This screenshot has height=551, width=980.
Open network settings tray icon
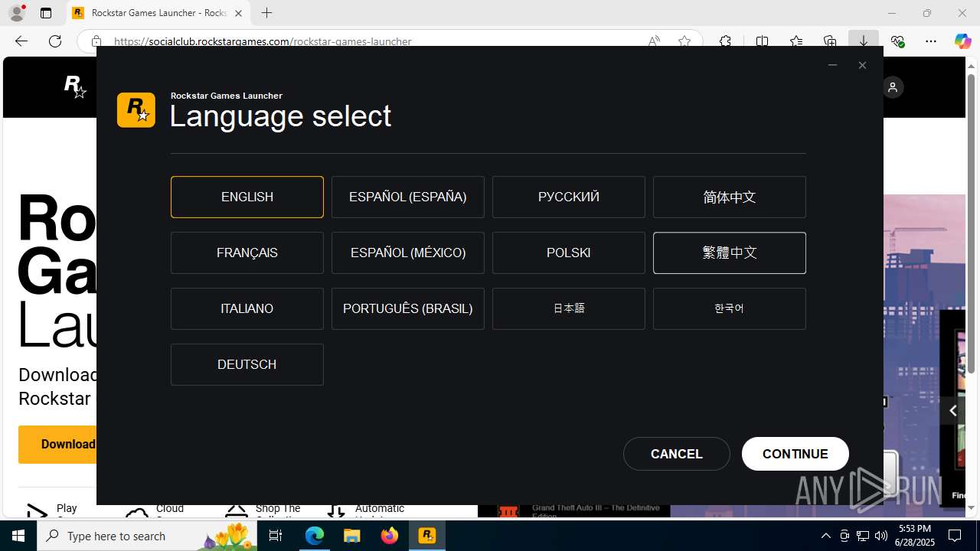863,536
